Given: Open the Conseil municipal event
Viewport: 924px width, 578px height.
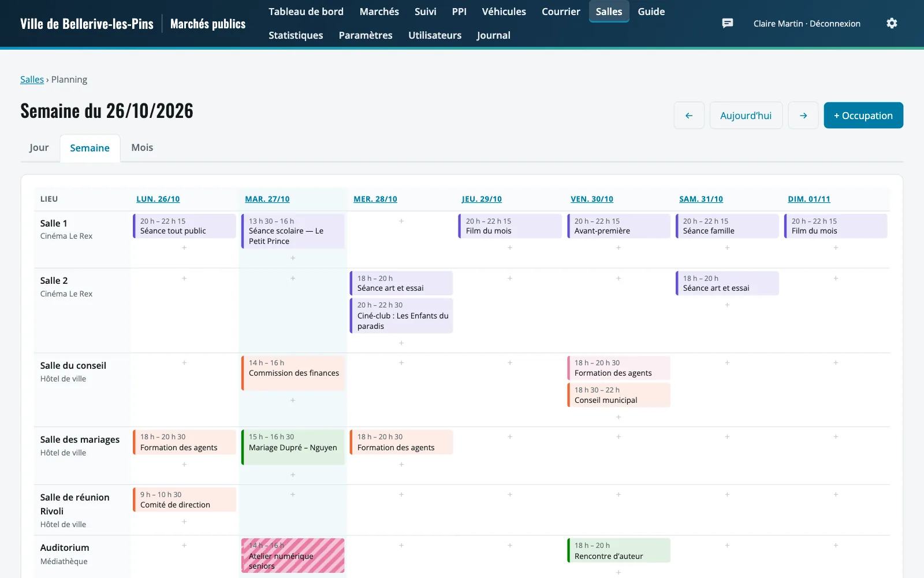Looking at the screenshot, I should 619,395.
